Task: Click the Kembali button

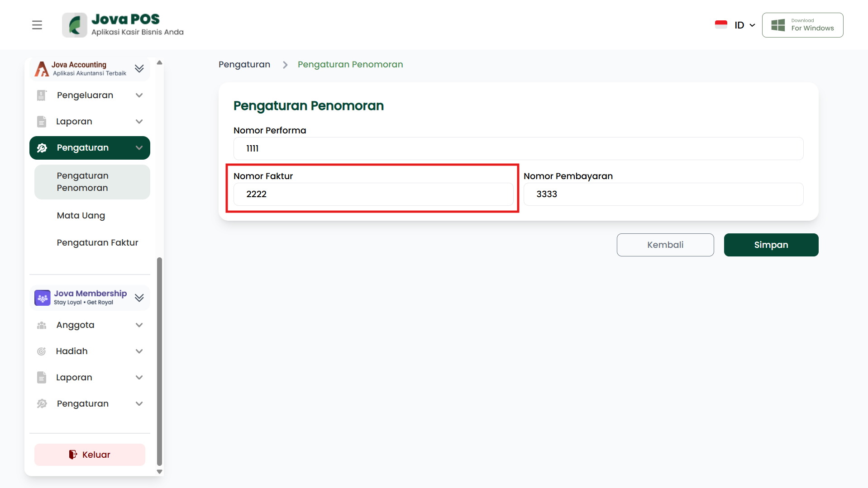Action: click(x=665, y=245)
